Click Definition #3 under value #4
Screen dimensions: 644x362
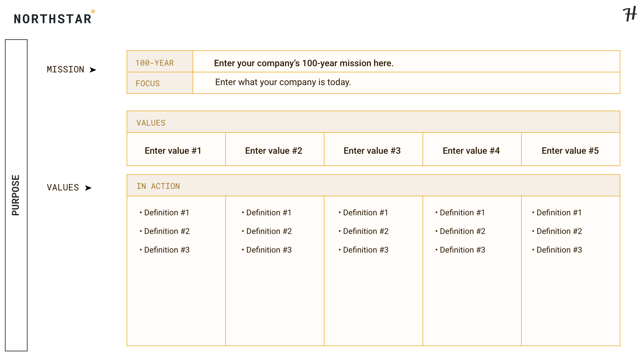point(462,250)
